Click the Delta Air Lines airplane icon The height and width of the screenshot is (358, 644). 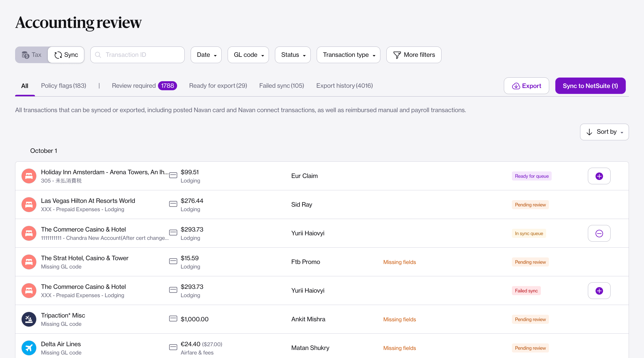[x=29, y=348]
